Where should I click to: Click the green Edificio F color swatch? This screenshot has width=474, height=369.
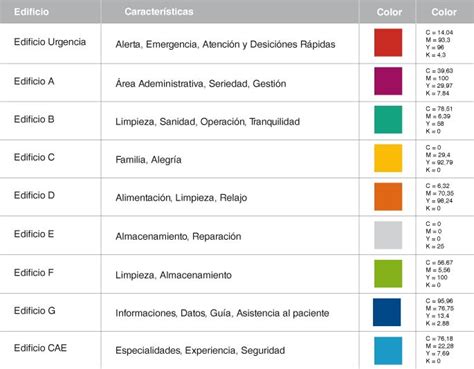click(x=388, y=274)
